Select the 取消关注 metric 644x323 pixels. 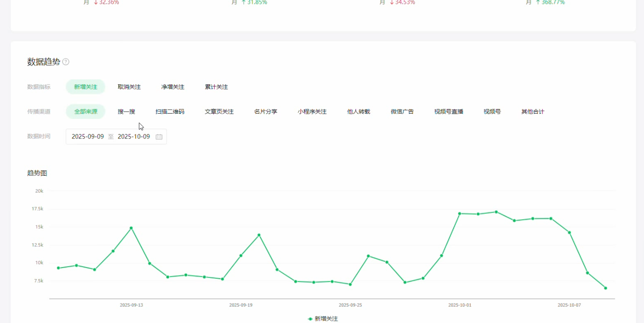click(x=129, y=87)
